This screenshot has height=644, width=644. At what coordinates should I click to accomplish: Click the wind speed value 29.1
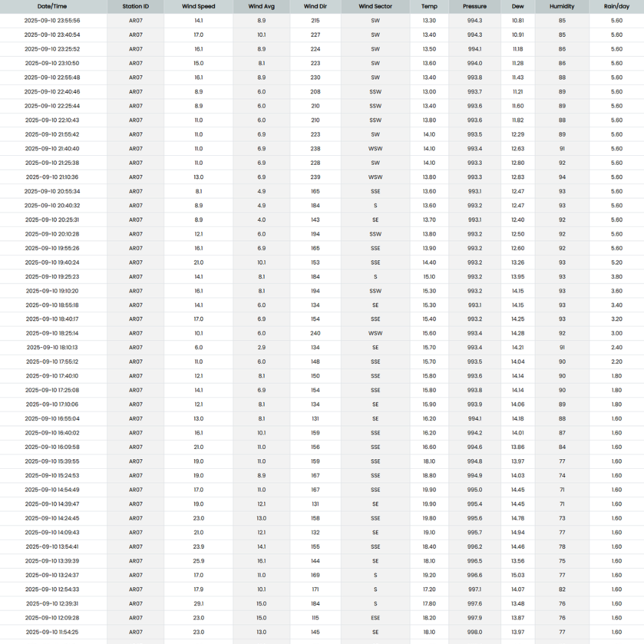[198, 603]
